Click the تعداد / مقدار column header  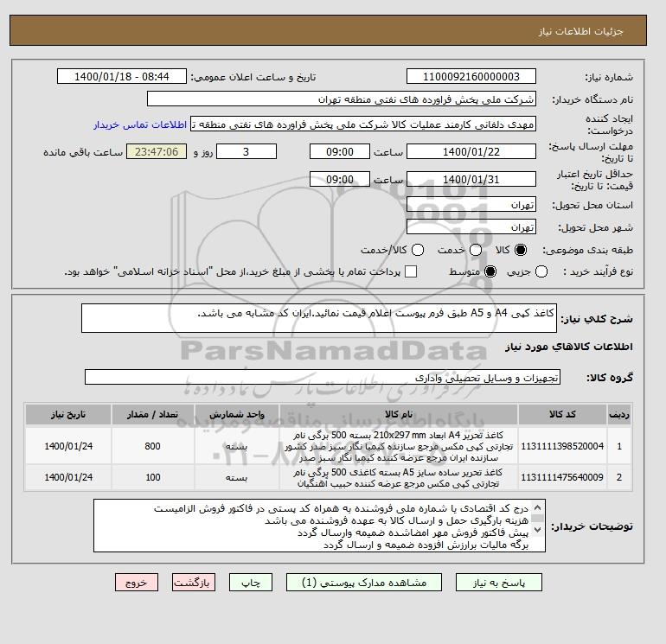152,414
